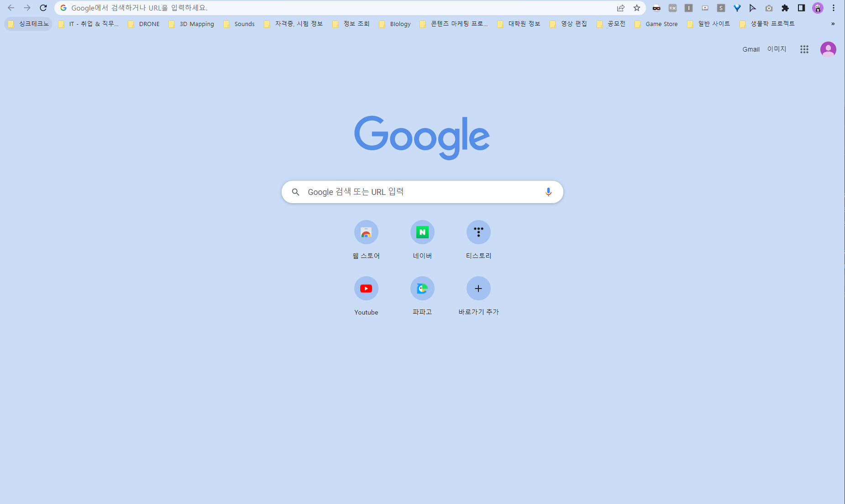Open the Youtube shortcut

coord(366,296)
